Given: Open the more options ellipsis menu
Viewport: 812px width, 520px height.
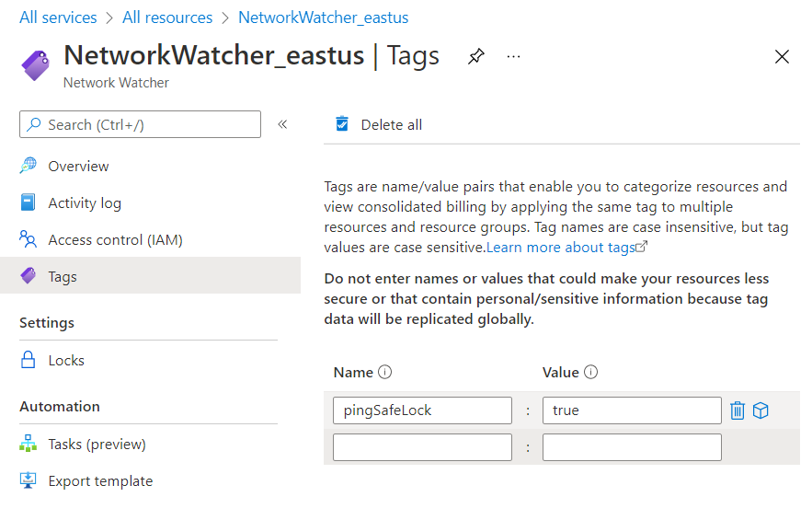Looking at the screenshot, I should click(513, 57).
